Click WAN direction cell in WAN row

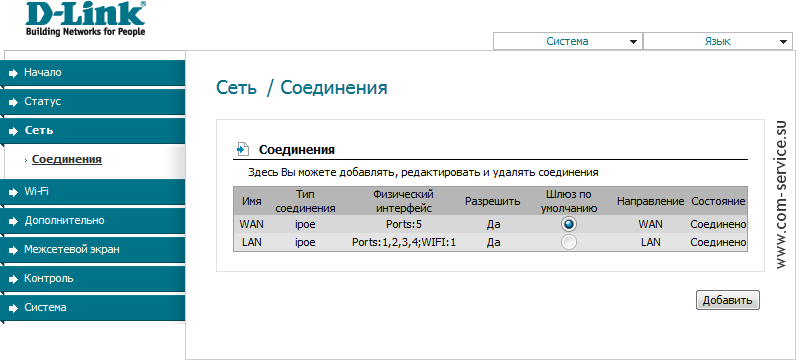coord(651,224)
